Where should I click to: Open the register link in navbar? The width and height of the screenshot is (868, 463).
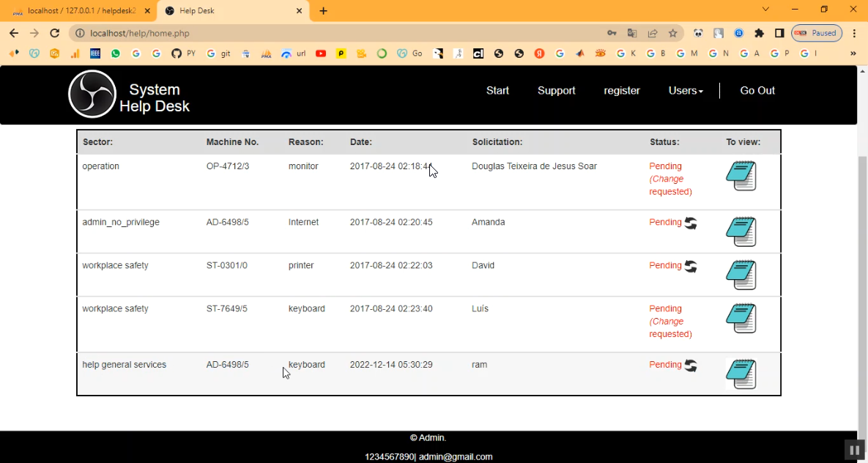click(621, 91)
